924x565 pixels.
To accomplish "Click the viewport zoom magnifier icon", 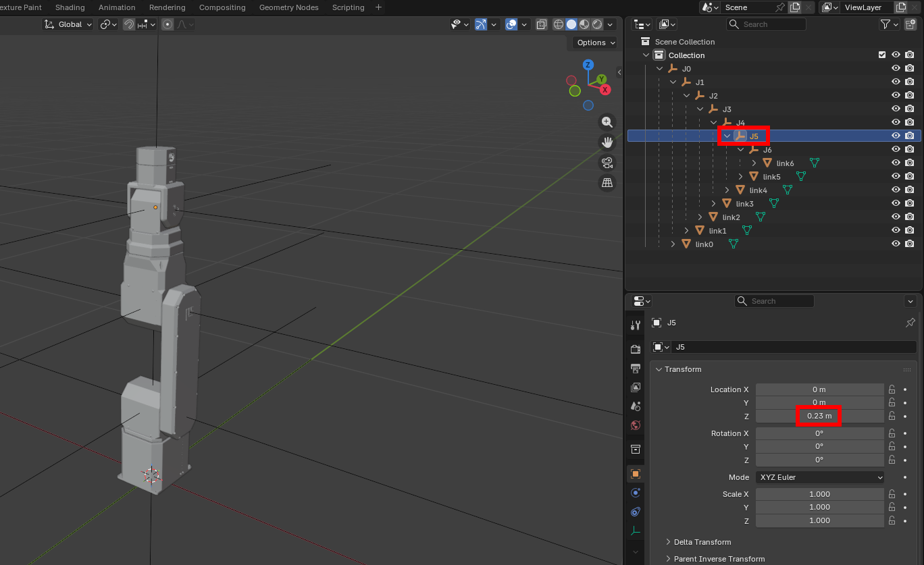I will point(607,122).
